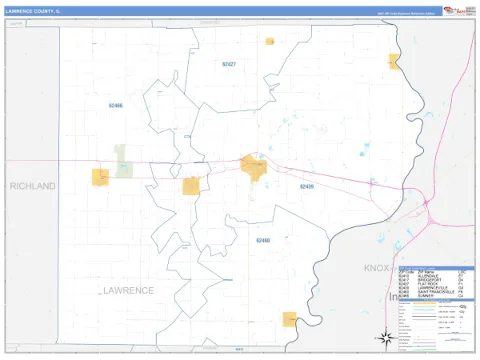Click the pink highway interchange marker near Knox
The width and height of the screenshot is (480, 360).
tap(426, 203)
